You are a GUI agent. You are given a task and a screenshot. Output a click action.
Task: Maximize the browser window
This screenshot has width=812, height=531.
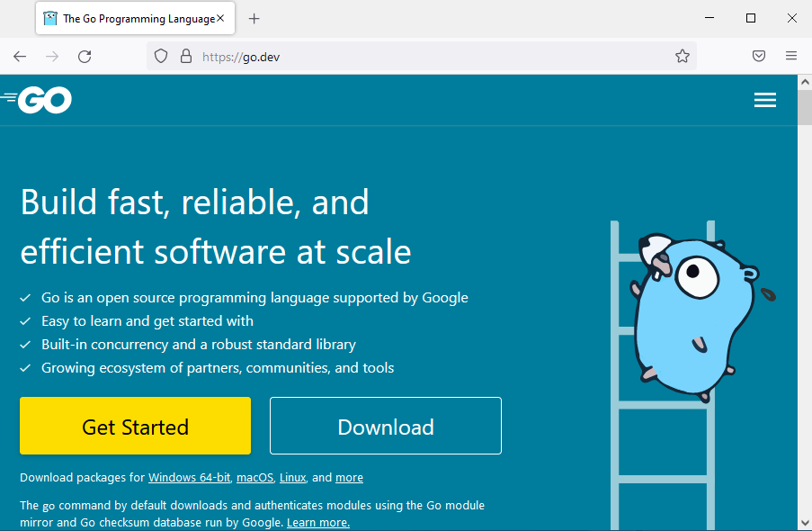[x=751, y=18]
